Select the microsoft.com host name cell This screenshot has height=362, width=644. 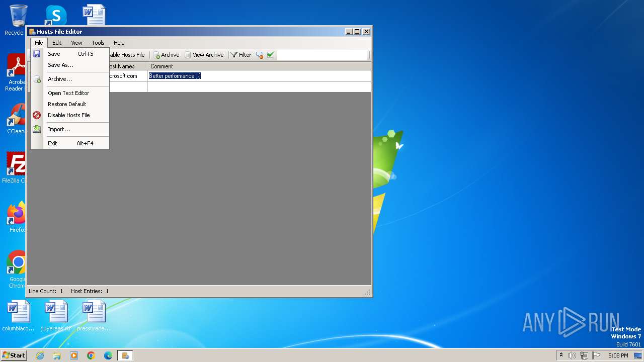coord(128,76)
